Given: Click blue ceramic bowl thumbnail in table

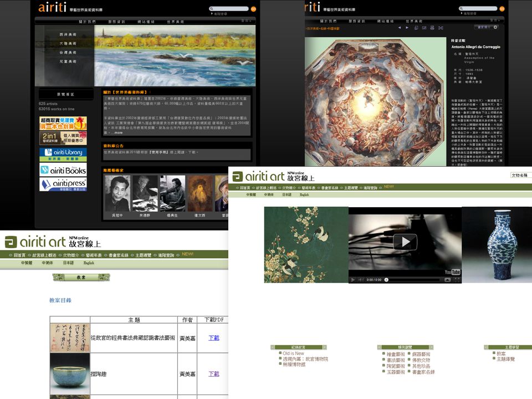Looking at the screenshot, I should [70, 374].
